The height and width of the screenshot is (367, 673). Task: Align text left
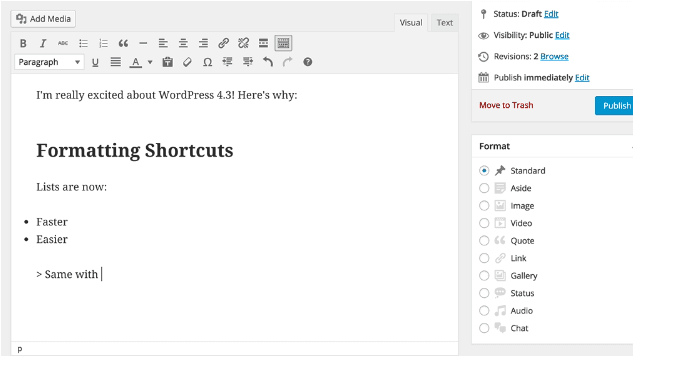click(163, 43)
